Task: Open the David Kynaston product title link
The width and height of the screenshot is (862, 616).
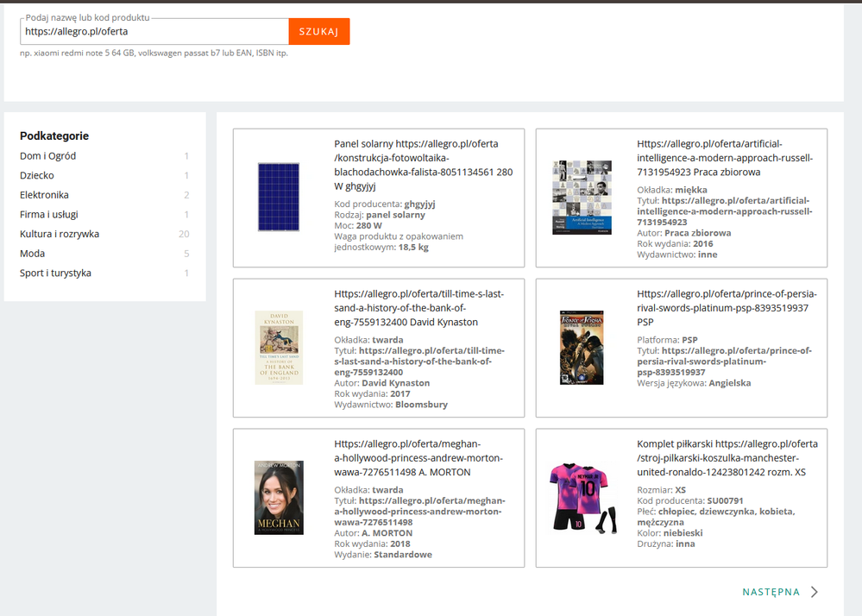Action: (x=418, y=308)
